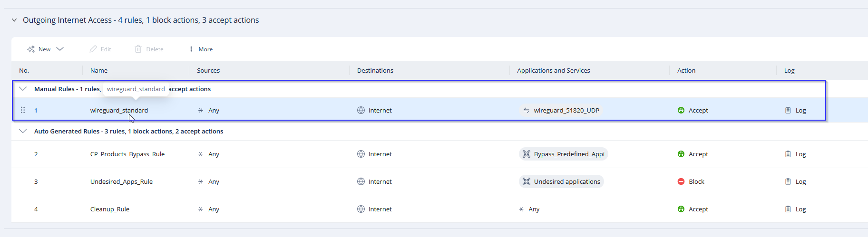The height and width of the screenshot is (237, 868).
Task: Open the New rule dropdown arrow
Action: pos(60,49)
